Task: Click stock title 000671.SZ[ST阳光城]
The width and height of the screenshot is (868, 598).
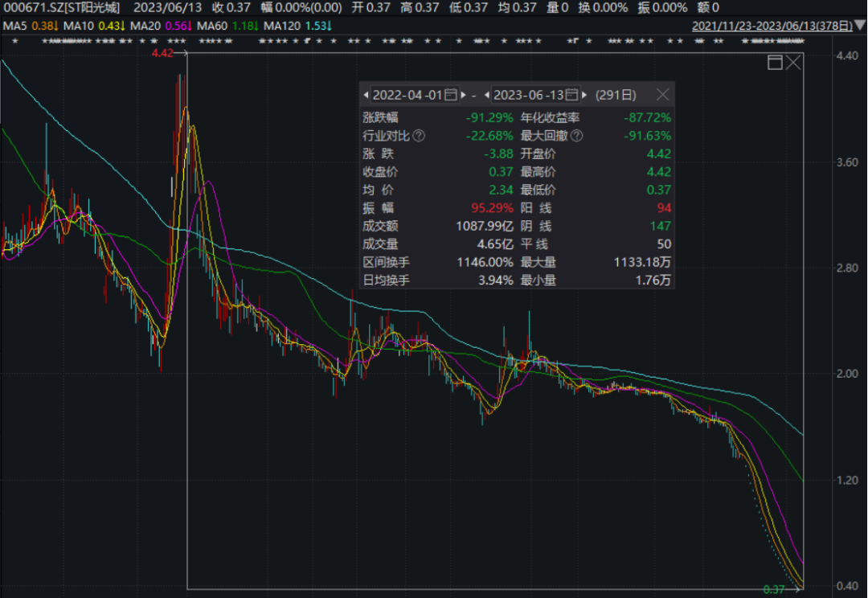Action: pyautogui.click(x=61, y=8)
